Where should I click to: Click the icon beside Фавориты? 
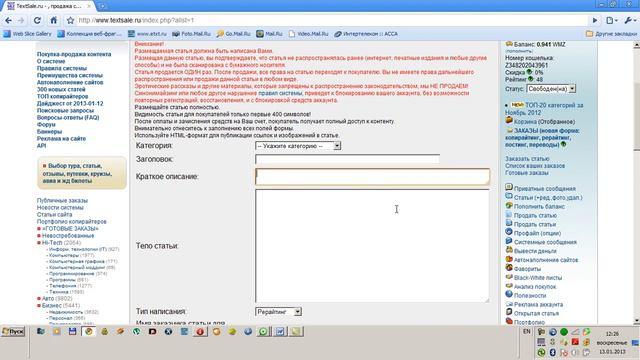coord(509,268)
